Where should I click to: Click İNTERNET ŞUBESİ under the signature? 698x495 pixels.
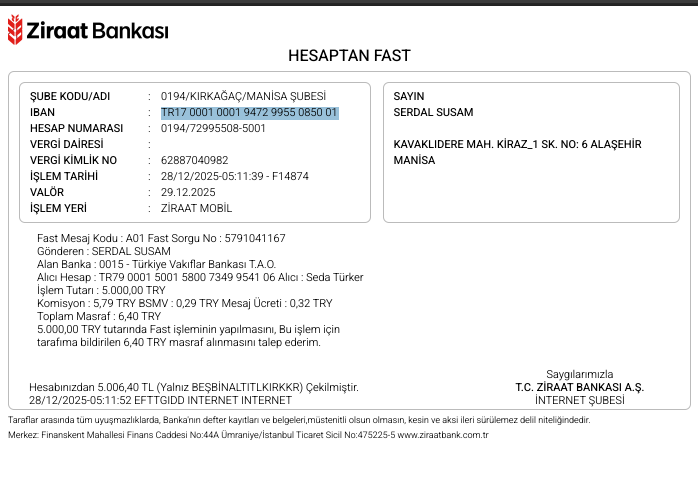click(x=580, y=401)
